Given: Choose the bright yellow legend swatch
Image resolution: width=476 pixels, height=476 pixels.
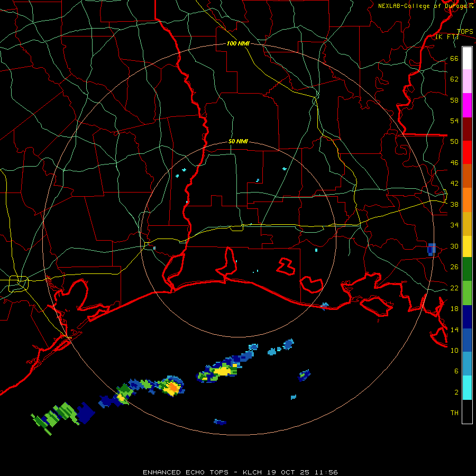Looking at the screenshot, I should coord(467,246).
